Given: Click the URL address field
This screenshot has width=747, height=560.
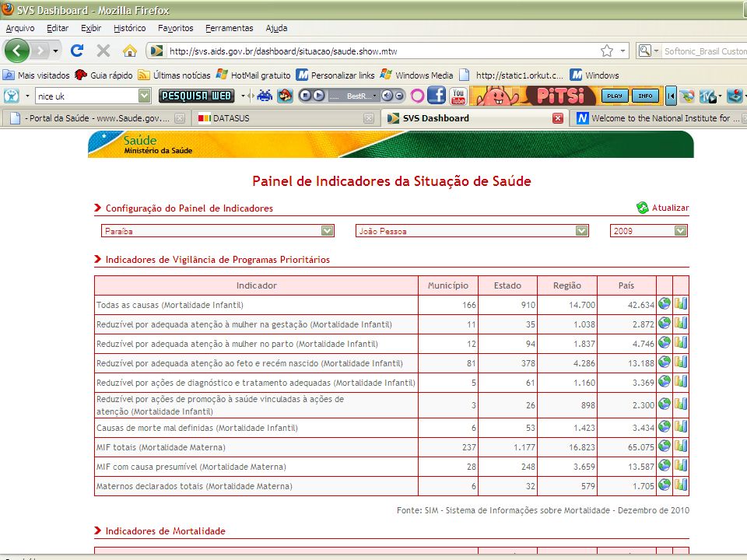Looking at the screenshot, I should click(x=381, y=51).
